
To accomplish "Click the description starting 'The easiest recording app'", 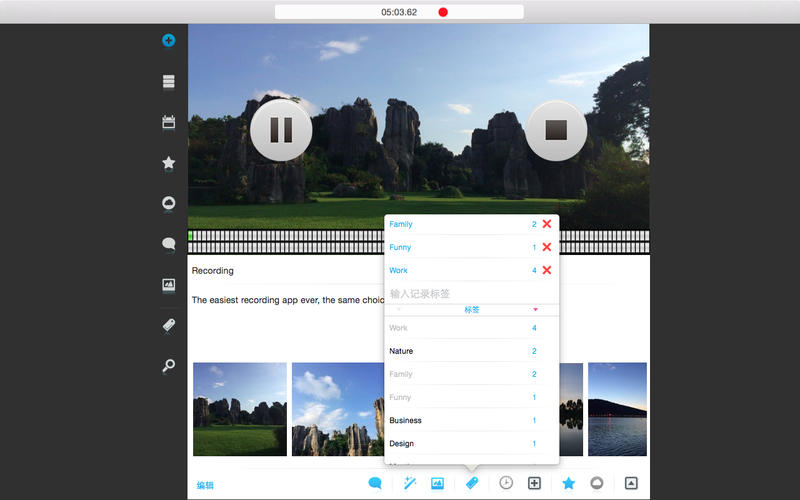I will (x=288, y=300).
